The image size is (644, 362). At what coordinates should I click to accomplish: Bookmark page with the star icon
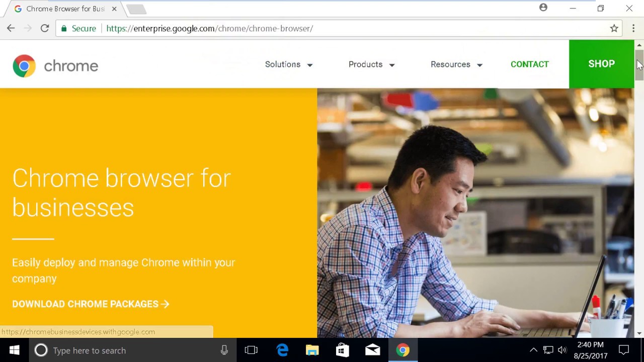click(614, 29)
